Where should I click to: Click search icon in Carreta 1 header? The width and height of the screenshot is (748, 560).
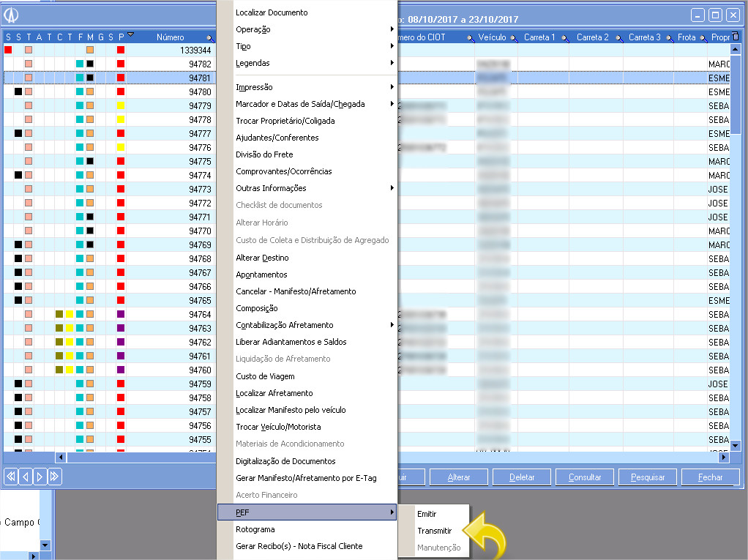[x=566, y=37]
